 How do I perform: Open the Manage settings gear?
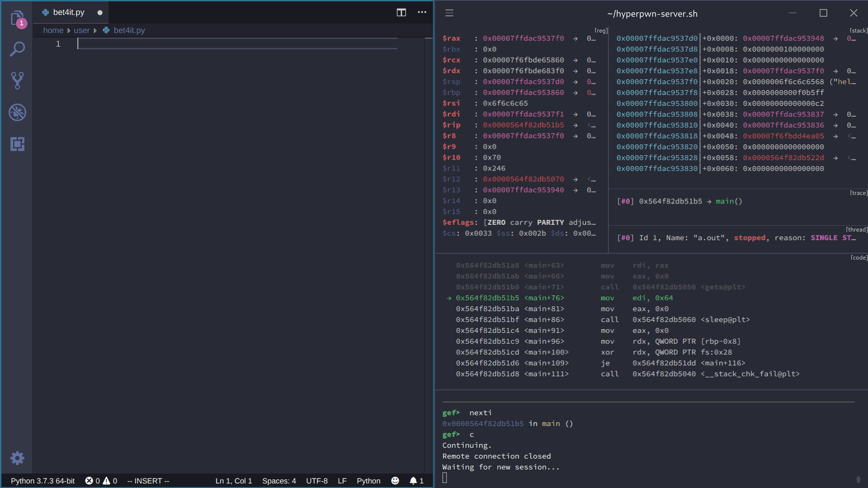point(17,458)
